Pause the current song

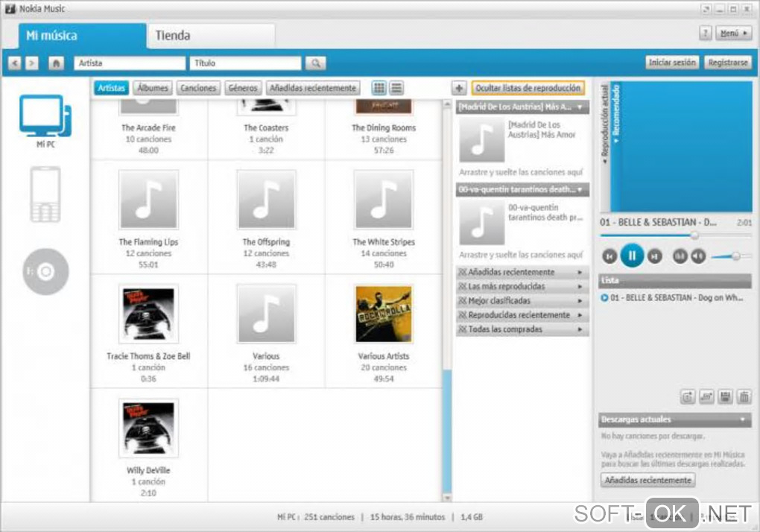[632, 256]
